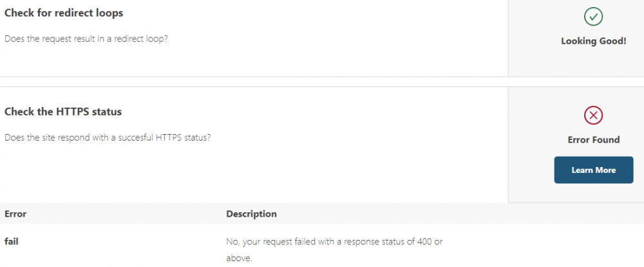This screenshot has width=644, height=267.
Task: Click the 'Check the HTTPS status' heading
Action: (x=63, y=112)
